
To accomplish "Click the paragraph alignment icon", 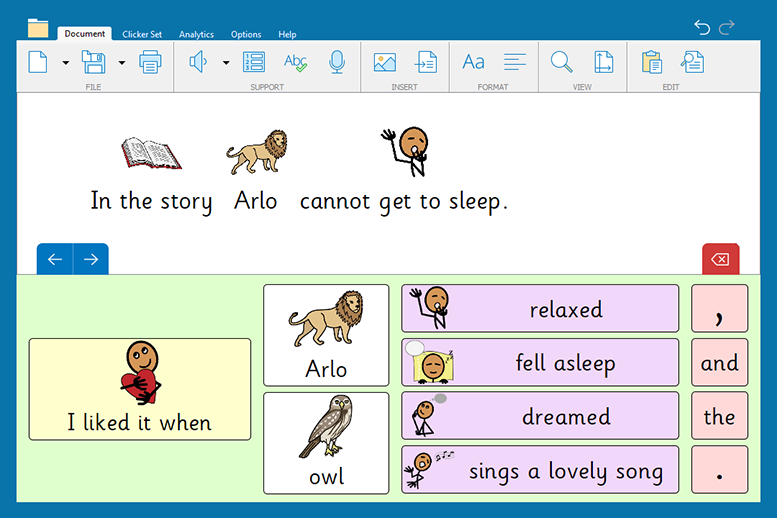I will pos(515,62).
